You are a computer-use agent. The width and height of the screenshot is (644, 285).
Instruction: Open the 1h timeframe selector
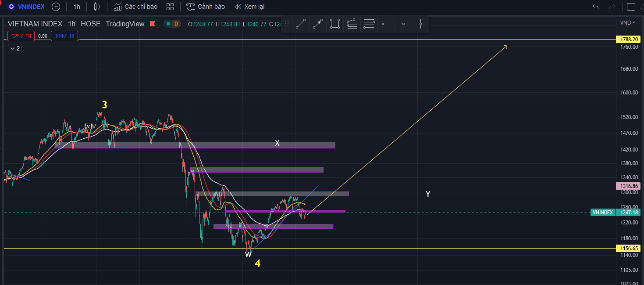coord(77,7)
